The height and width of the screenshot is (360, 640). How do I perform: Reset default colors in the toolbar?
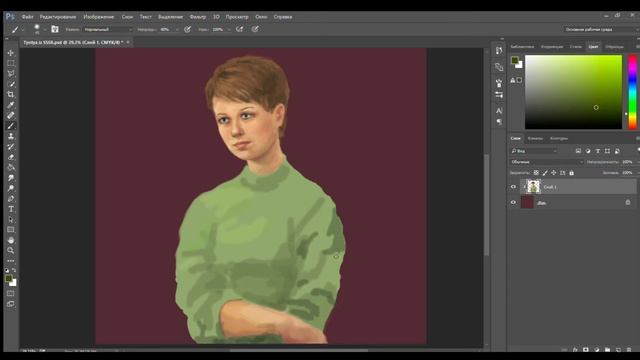[7, 270]
